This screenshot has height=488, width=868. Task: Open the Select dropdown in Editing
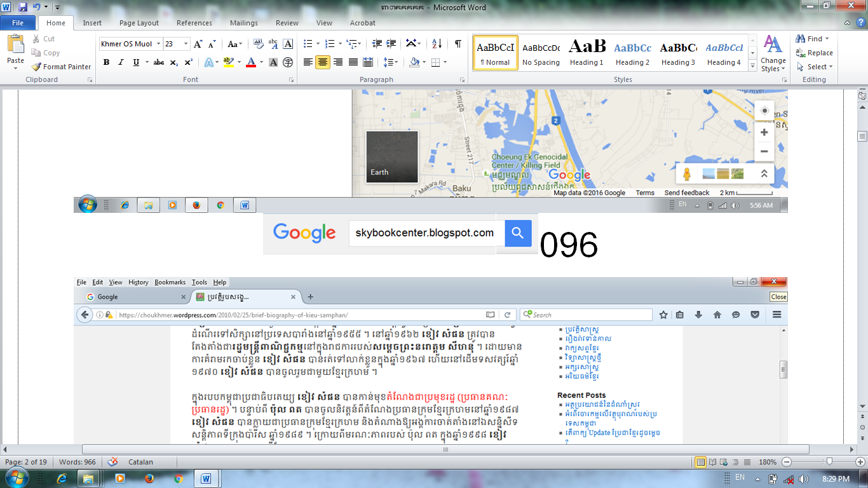pos(815,67)
